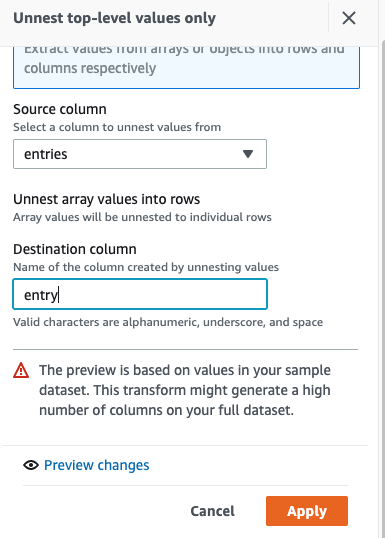Click the Unnest array values into rows heading
Image resolution: width=385 pixels, height=538 pixels.
click(106, 199)
